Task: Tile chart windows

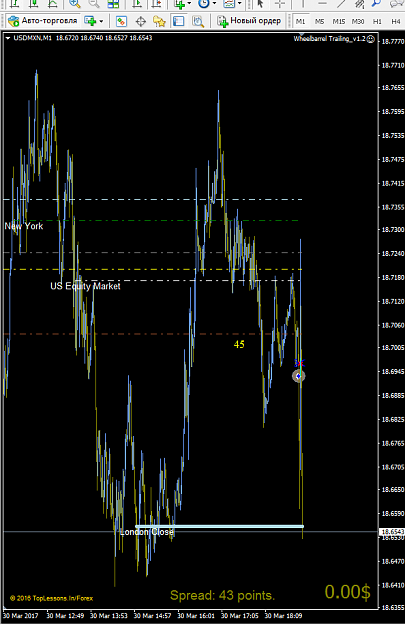Action: pyautogui.click(x=114, y=4)
